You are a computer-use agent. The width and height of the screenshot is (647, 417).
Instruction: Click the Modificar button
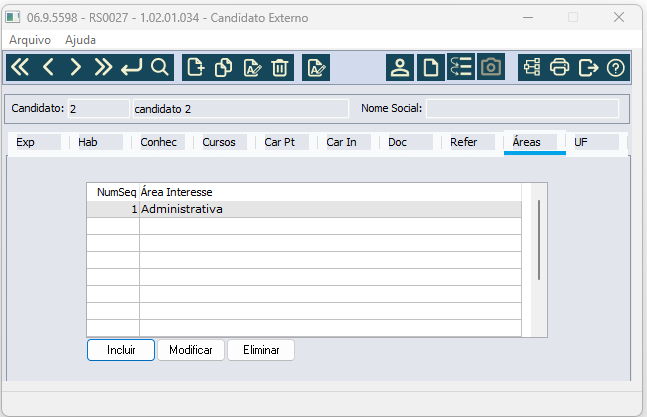click(x=191, y=350)
